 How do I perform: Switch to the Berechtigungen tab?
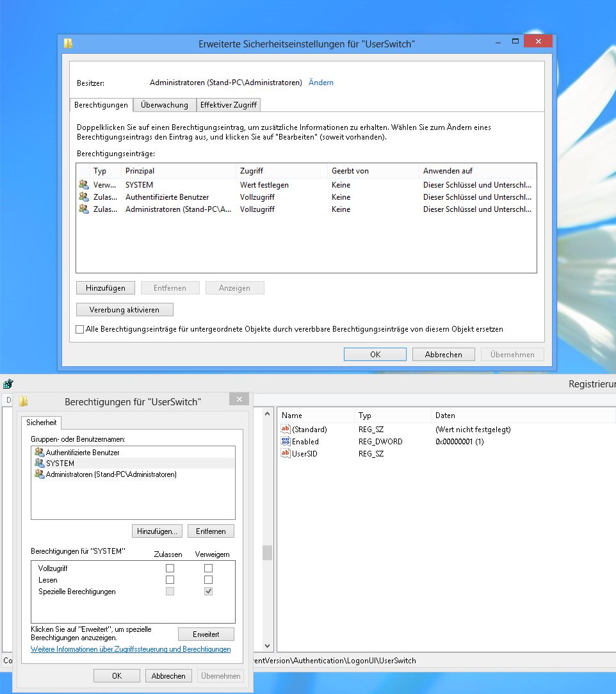coord(101,105)
